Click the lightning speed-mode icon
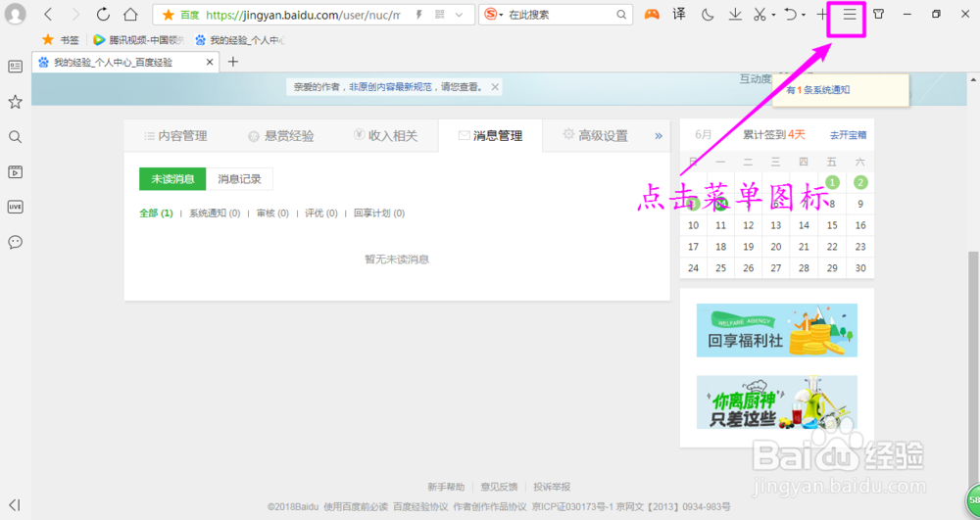 [419, 15]
